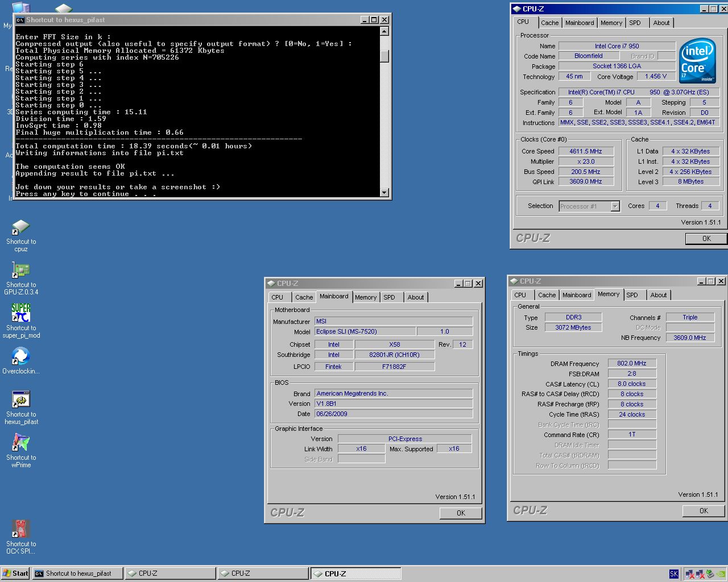The image size is (728, 582).
Task: Open the Shortcut to cpuz desktop icon
Action: (21, 235)
